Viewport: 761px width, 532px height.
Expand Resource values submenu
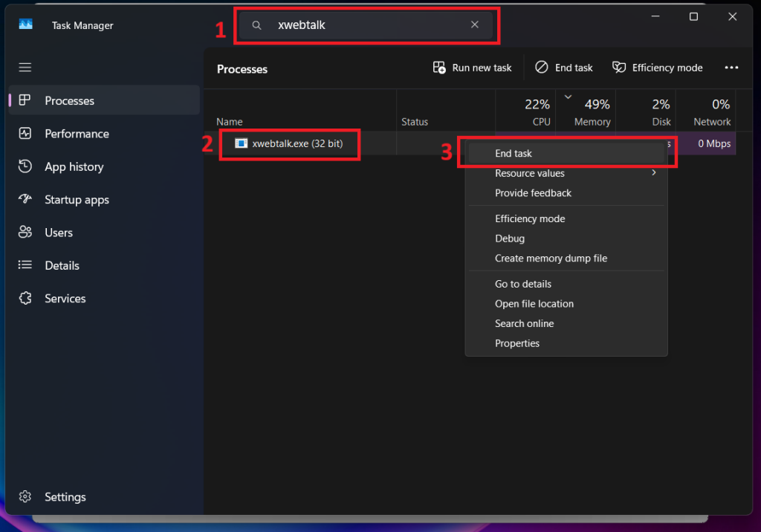[x=566, y=173]
